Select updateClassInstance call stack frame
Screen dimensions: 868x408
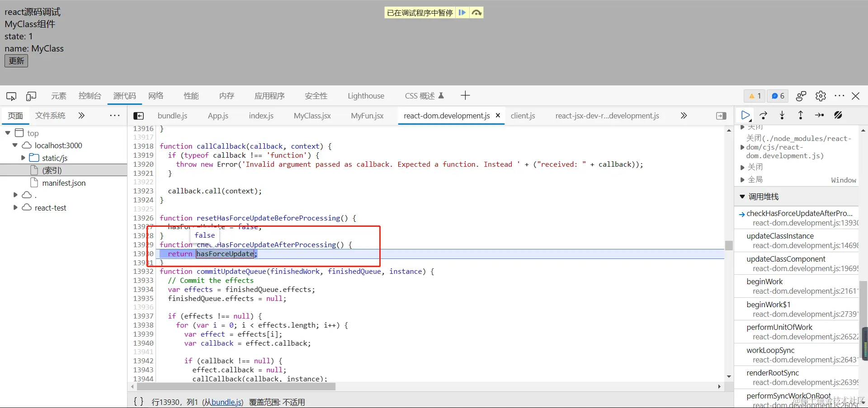click(x=797, y=240)
